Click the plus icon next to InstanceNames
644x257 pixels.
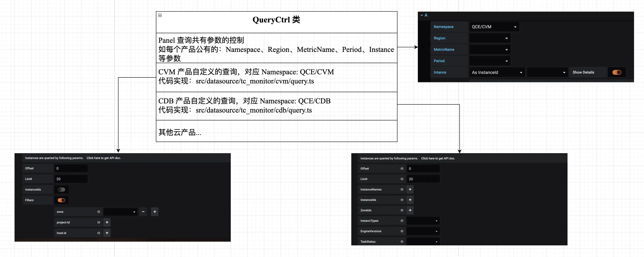point(410,189)
